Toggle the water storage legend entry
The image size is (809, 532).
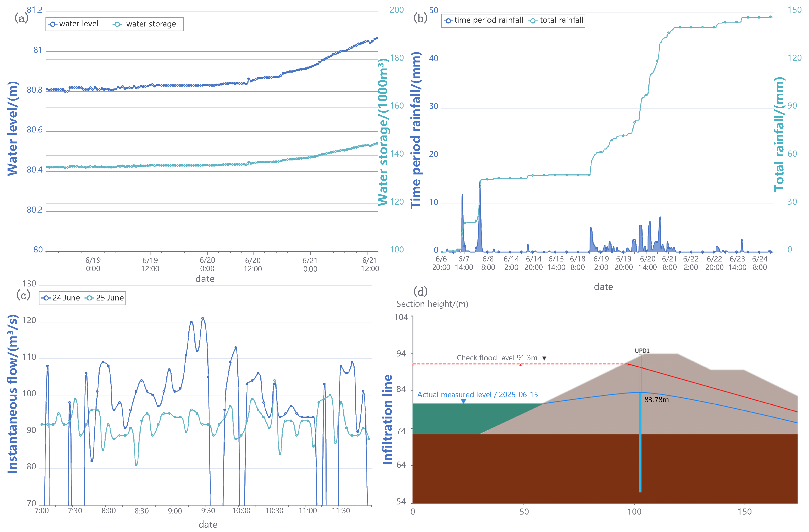pyautogui.click(x=144, y=24)
